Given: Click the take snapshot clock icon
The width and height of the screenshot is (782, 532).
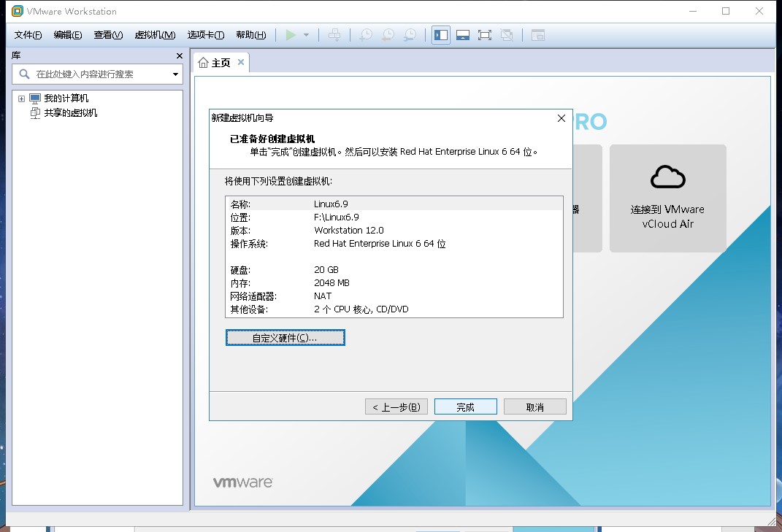Looking at the screenshot, I should 366,35.
